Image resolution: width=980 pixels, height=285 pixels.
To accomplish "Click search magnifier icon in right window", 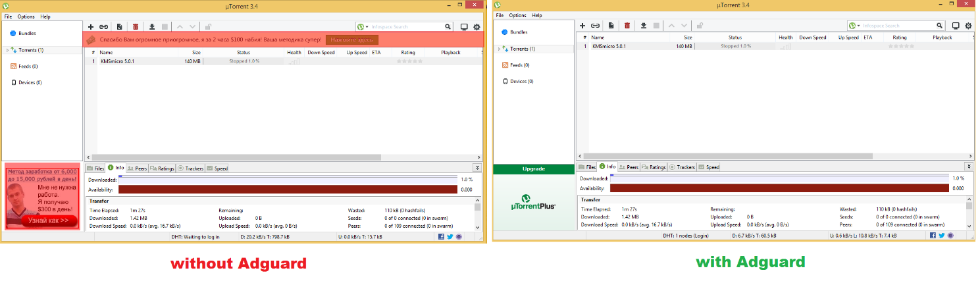I will 940,26.
